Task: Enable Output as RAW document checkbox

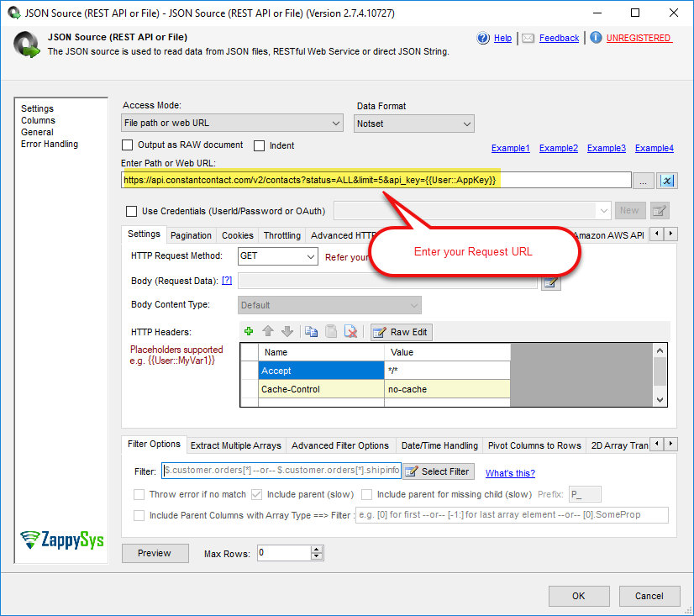Action: click(127, 145)
